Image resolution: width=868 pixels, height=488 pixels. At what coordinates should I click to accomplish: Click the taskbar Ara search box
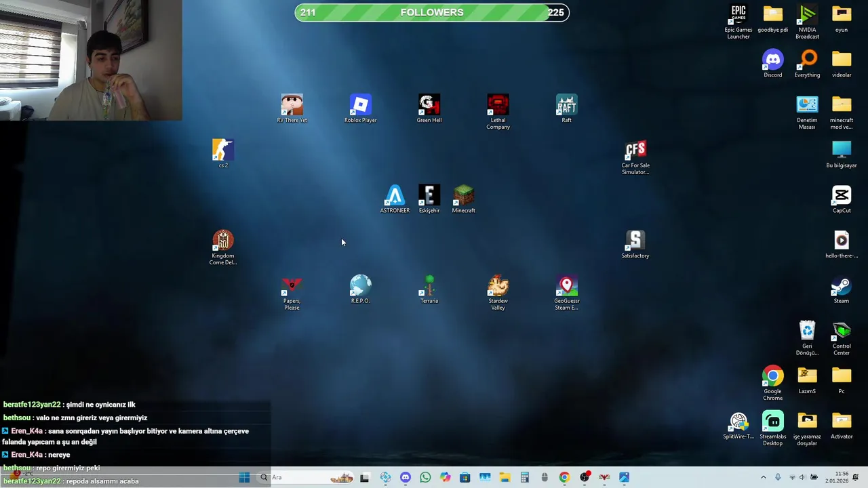306,478
